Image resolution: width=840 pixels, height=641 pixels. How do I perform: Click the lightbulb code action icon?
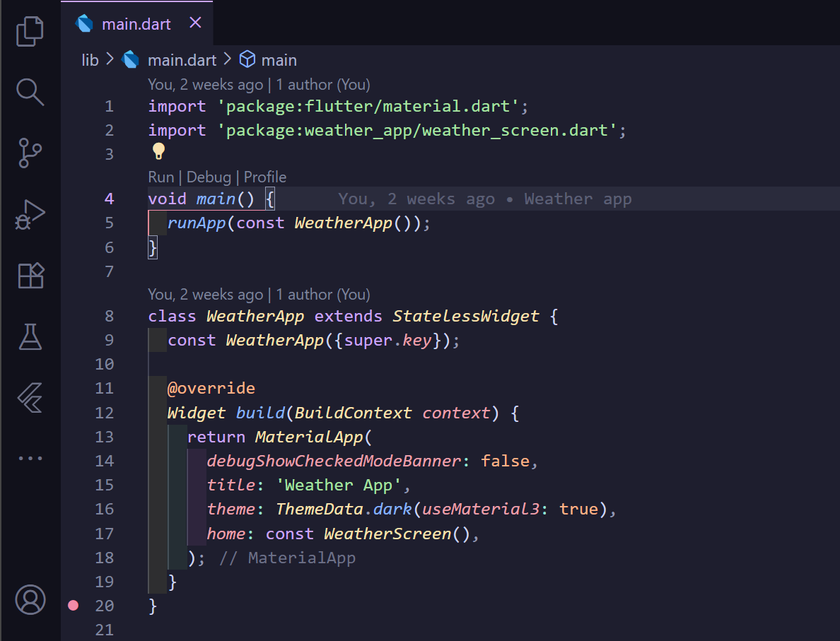coord(158,151)
